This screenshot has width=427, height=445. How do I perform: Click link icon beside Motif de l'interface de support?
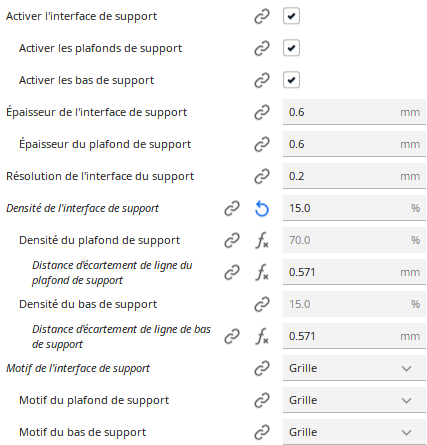click(262, 368)
